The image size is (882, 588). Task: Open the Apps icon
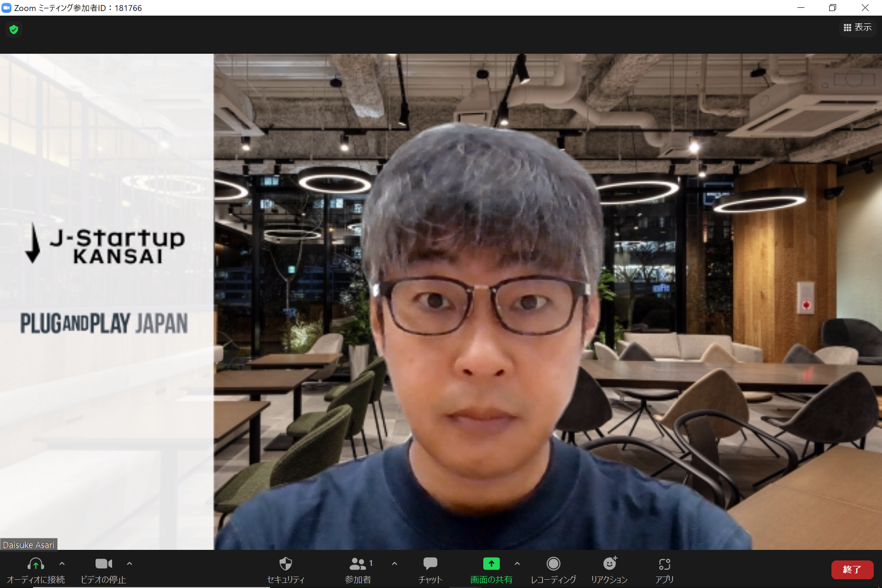coord(664,564)
